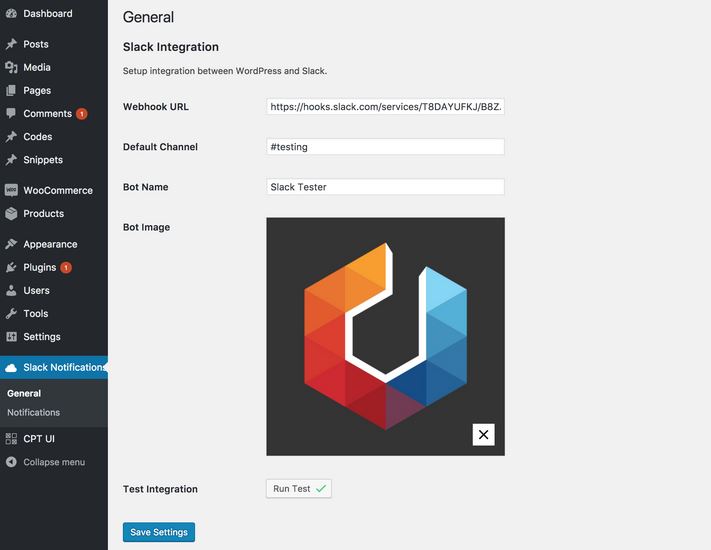Screen dimensions: 711x550
Task: Open the CPT UI menu item
Action: coord(54,438)
